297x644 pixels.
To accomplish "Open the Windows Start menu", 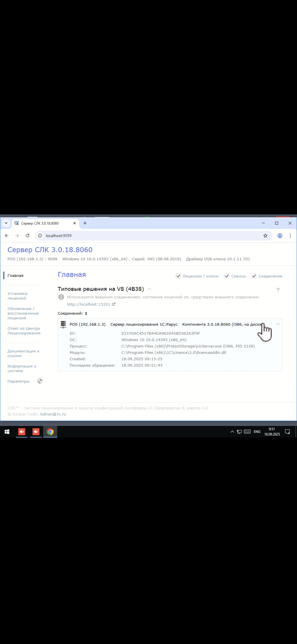I will coord(7,432).
